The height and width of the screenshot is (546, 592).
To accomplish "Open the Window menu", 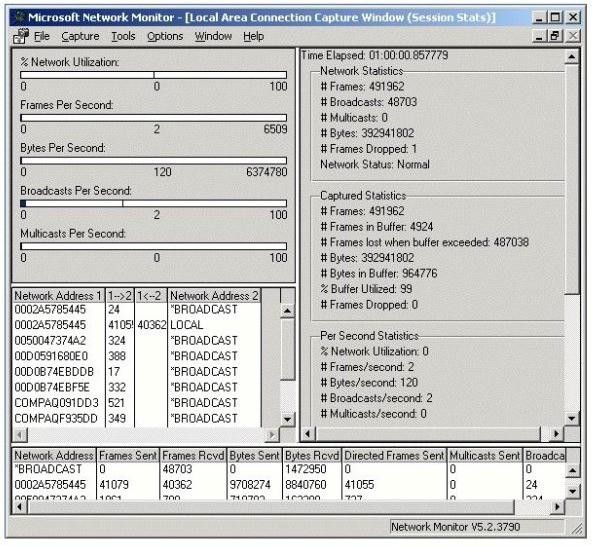I will (213, 36).
